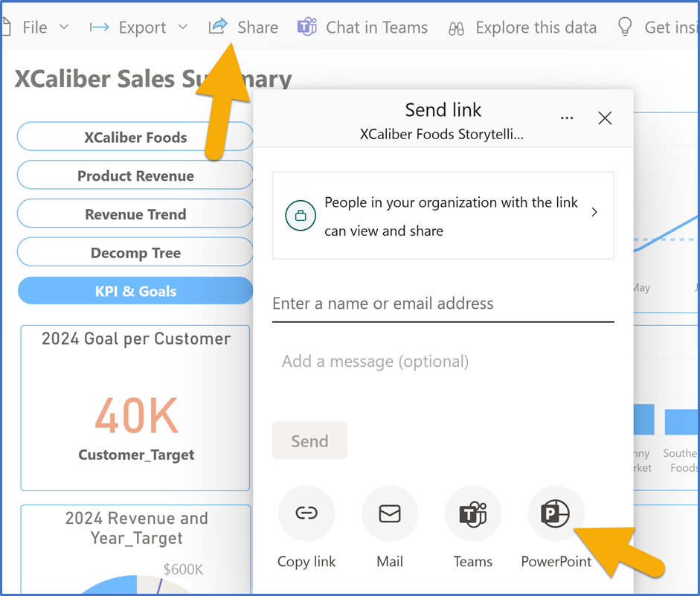Click the binoculars Explore icon
Viewport: 700px width, 596px height.
pos(456,29)
